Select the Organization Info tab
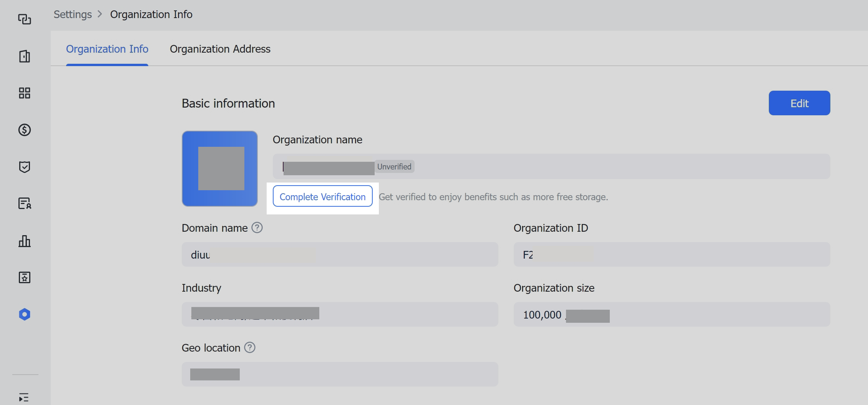868x405 pixels. point(107,49)
